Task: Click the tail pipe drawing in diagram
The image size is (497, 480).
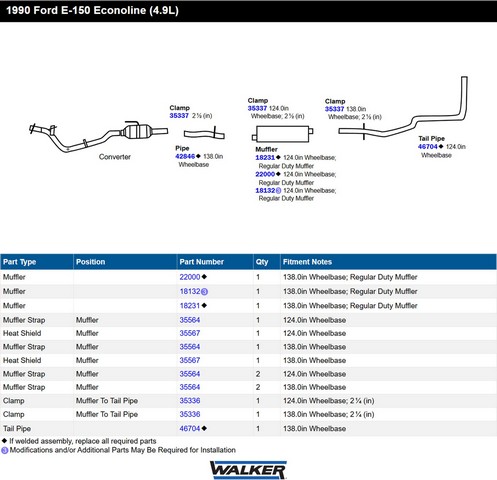Action: pyautogui.click(x=403, y=108)
